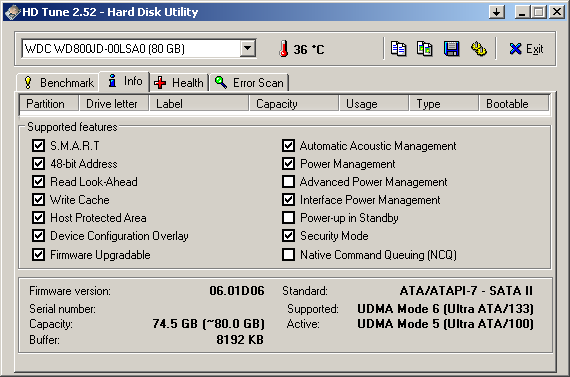Click the 36 °C temperature reading

click(309, 49)
